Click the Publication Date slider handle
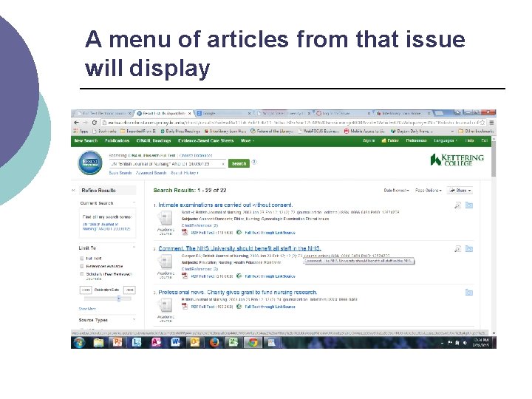Image resolution: width=532 pixels, height=399 pixels. pos(119,299)
